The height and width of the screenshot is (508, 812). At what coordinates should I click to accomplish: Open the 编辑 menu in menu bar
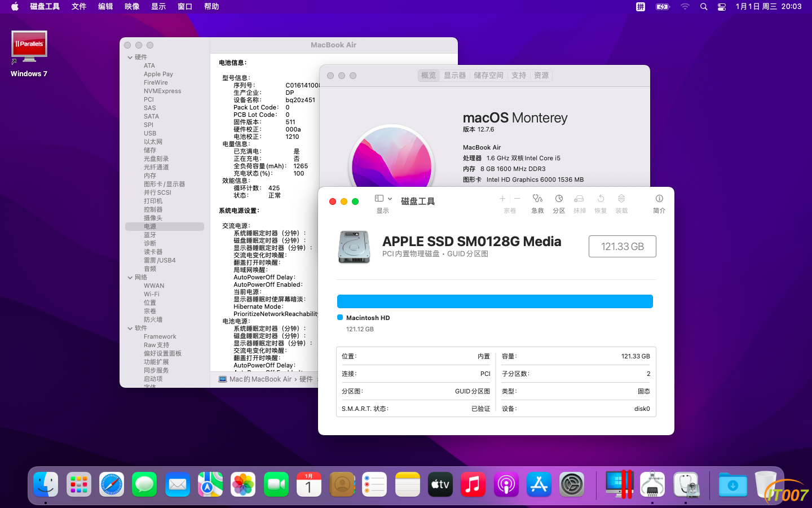pos(105,6)
